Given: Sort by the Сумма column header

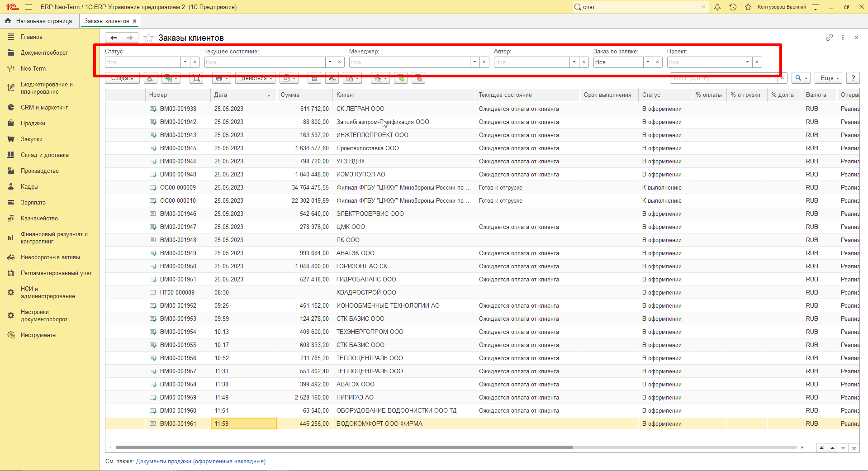Looking at the screenshot, I should click(304, 95).
